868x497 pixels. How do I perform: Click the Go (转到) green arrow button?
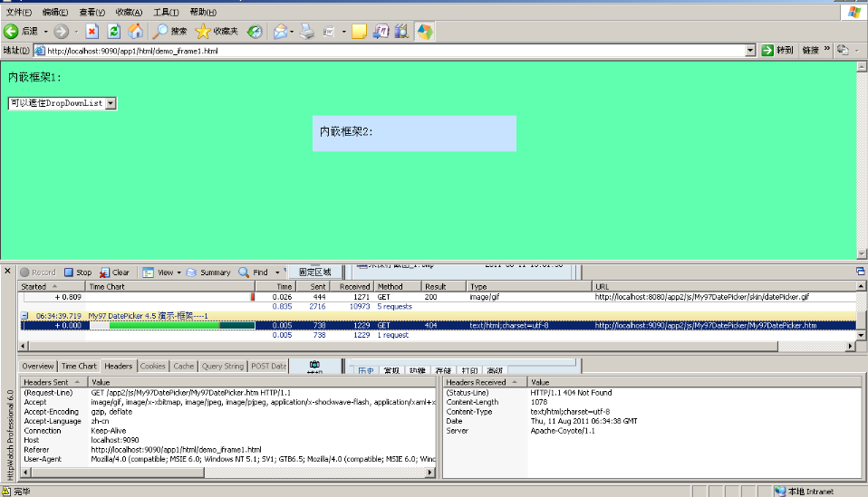pos(777,51)
